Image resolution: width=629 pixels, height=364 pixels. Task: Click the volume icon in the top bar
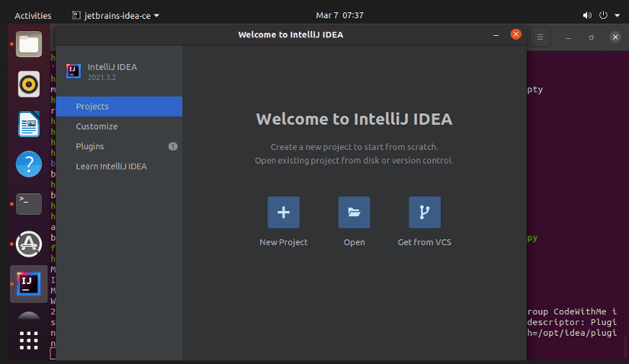click(x=587, y=15)
